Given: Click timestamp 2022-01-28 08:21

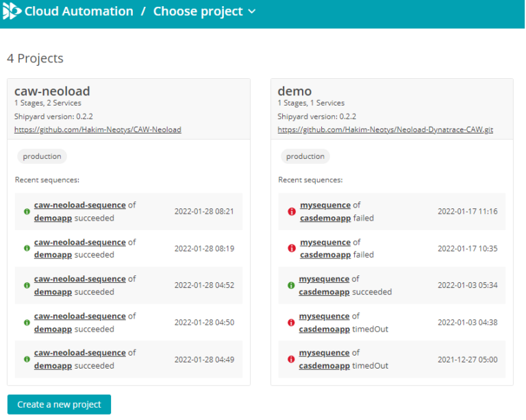Looking at the screenshot, I should point(204,211).
